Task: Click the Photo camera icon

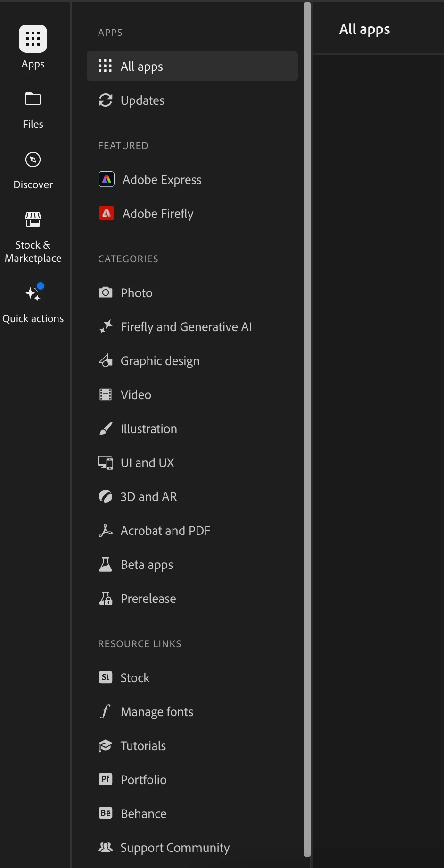Action: point(106,292)
